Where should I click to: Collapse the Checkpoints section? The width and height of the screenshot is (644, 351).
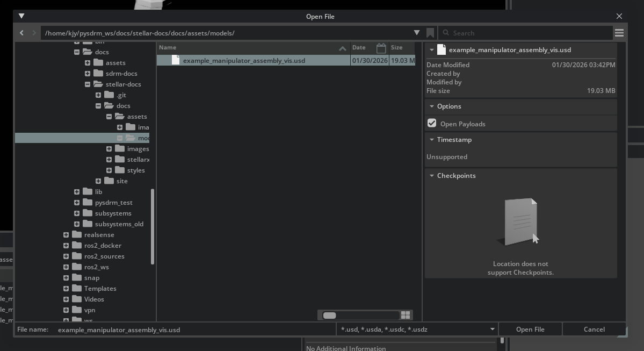pyautogui.click(x=432, y=176)
